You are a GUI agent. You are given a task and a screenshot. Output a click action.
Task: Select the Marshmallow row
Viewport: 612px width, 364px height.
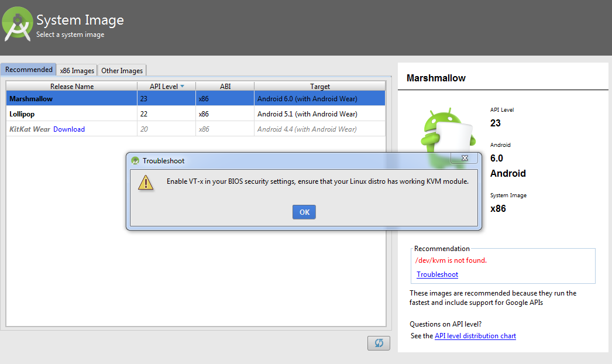coord(195,98)
